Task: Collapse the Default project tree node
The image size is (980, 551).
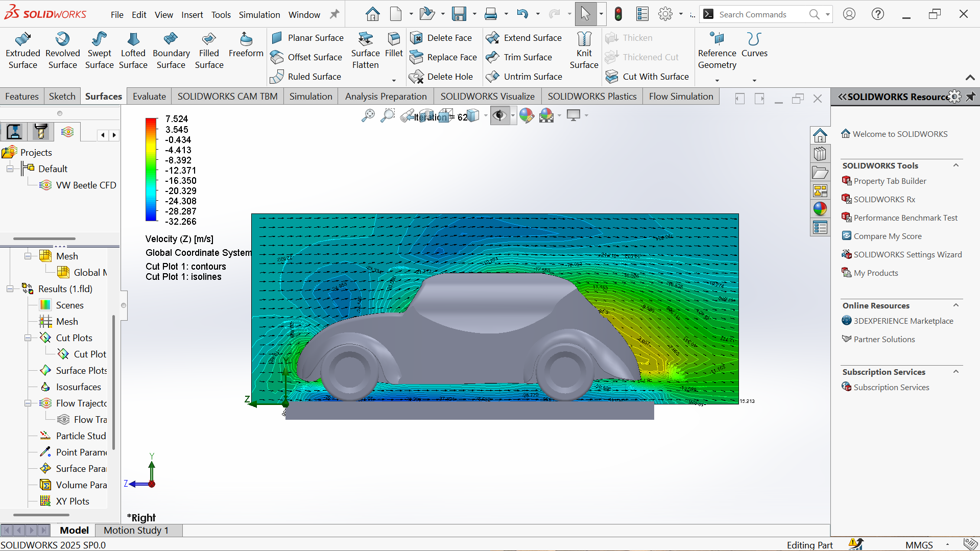Action: 10,169
